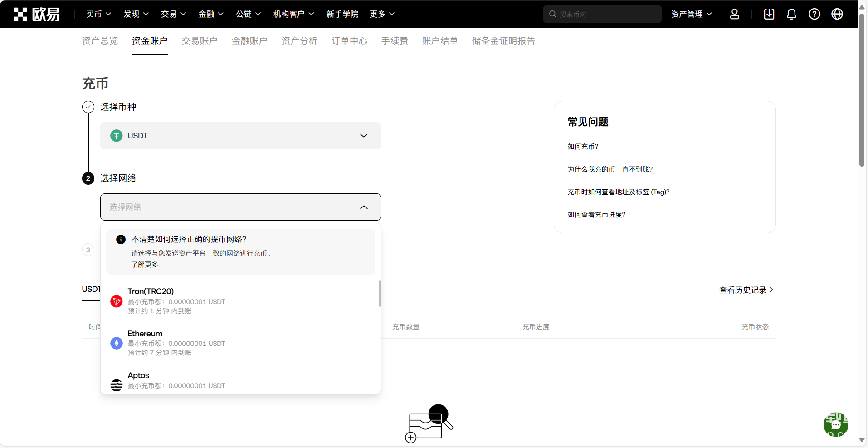
Task: Click the search magnifier icon
Action: (552, 14)
